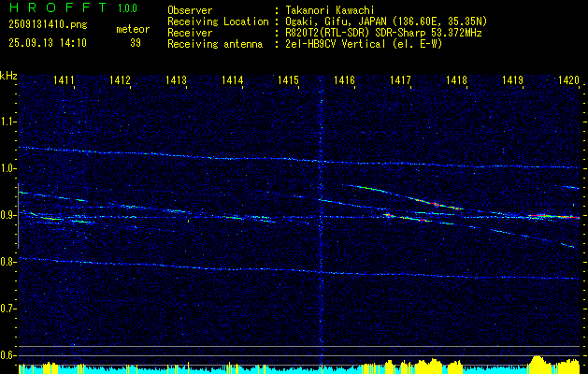The height and width of the screenshot is (374, 588).
Task: Click the 1419 time axis label
Action: 512,79
